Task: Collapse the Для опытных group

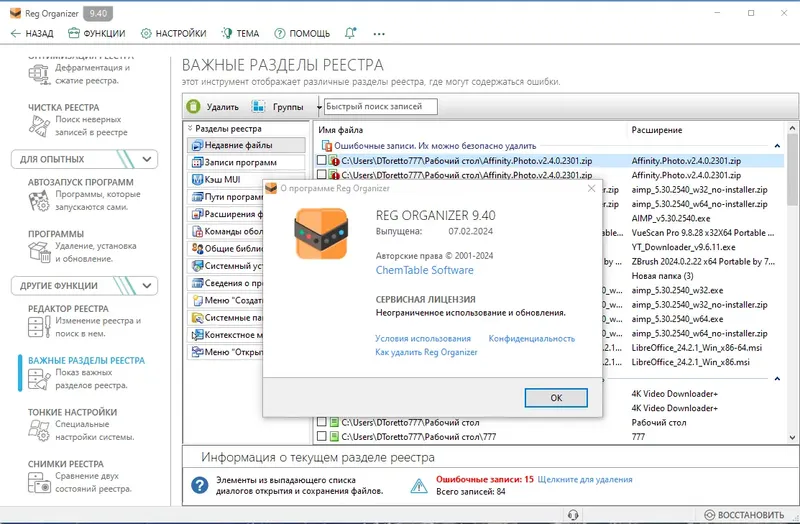Action: click(x=146, y=159)
